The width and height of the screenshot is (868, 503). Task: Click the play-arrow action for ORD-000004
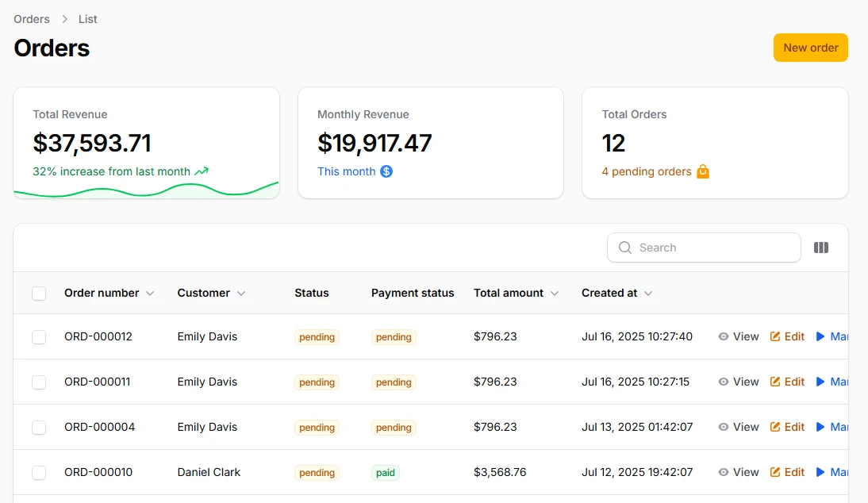[x=832, y=427]
